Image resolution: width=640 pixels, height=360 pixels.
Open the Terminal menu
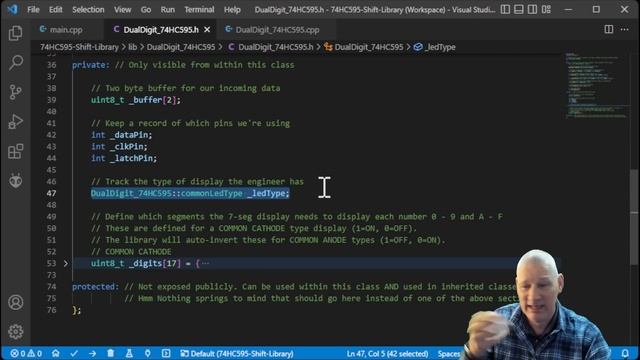click(199, 9)
